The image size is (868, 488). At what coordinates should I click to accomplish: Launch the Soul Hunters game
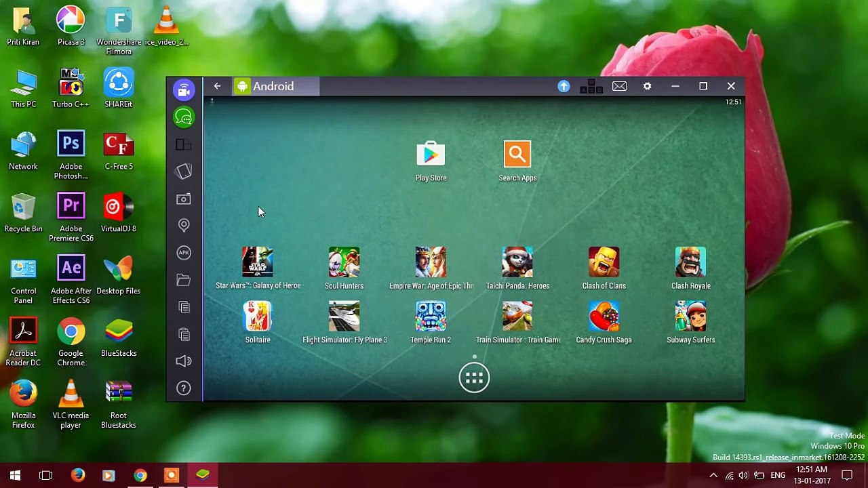344,268
